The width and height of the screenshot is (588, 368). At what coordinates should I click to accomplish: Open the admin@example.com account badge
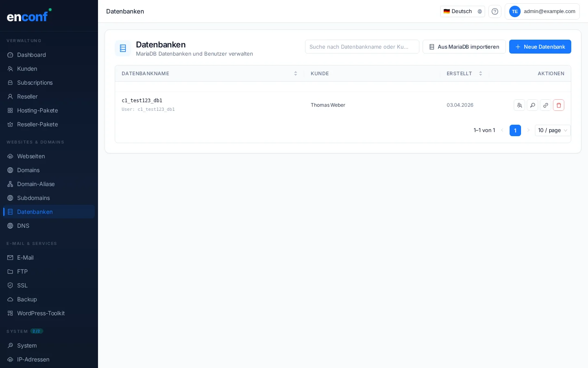pyautogui.click(x=542, y=11)
